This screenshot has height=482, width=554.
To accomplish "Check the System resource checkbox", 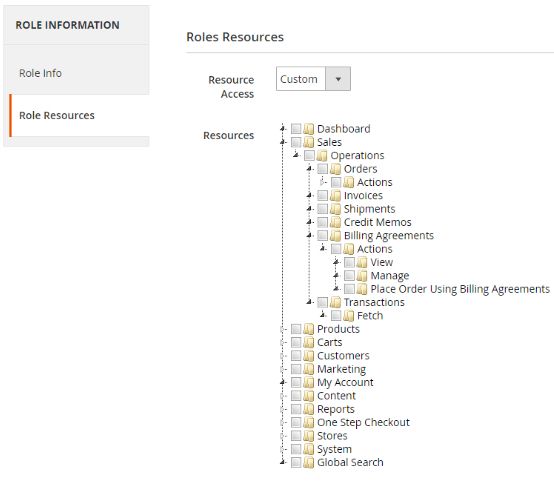I will [x=296, y=449].
